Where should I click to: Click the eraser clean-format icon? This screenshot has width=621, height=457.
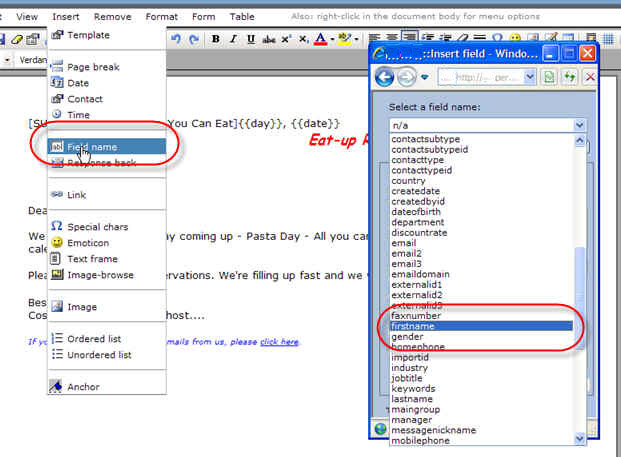click(x=17, y=39)
